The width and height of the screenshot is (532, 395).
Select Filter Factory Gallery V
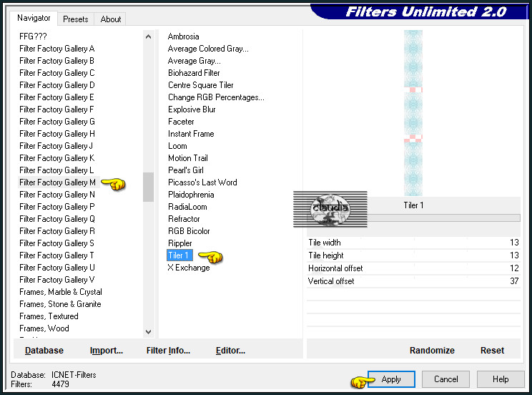tap(57, 280)
